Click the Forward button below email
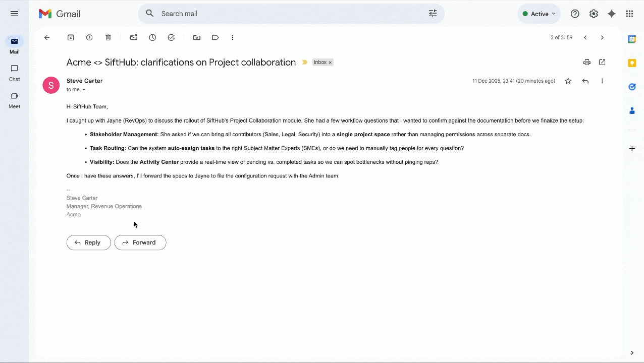Image resolution: width=644 pixels, height=363 pixels. click(x=140, y=243)
